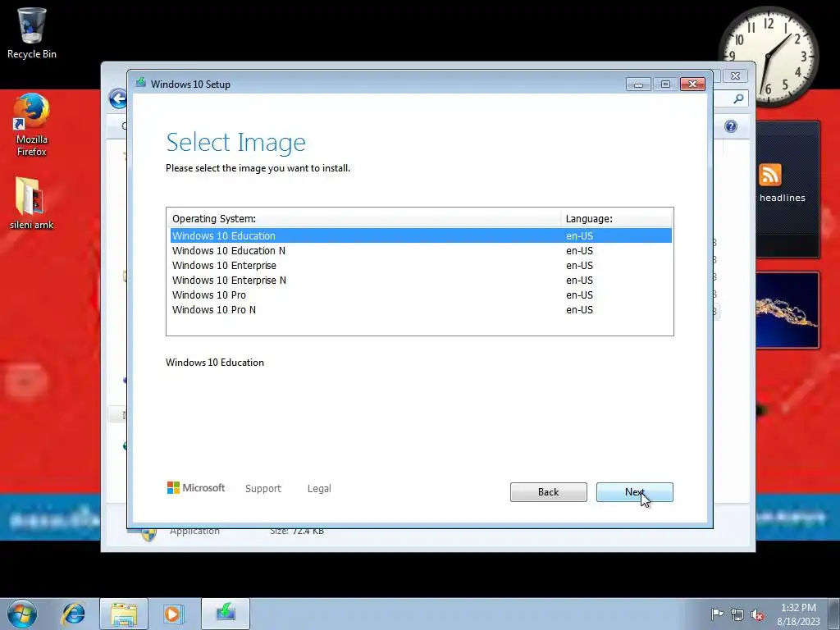
Task: Click the network tray icon
Action: (x=737, y=614)
